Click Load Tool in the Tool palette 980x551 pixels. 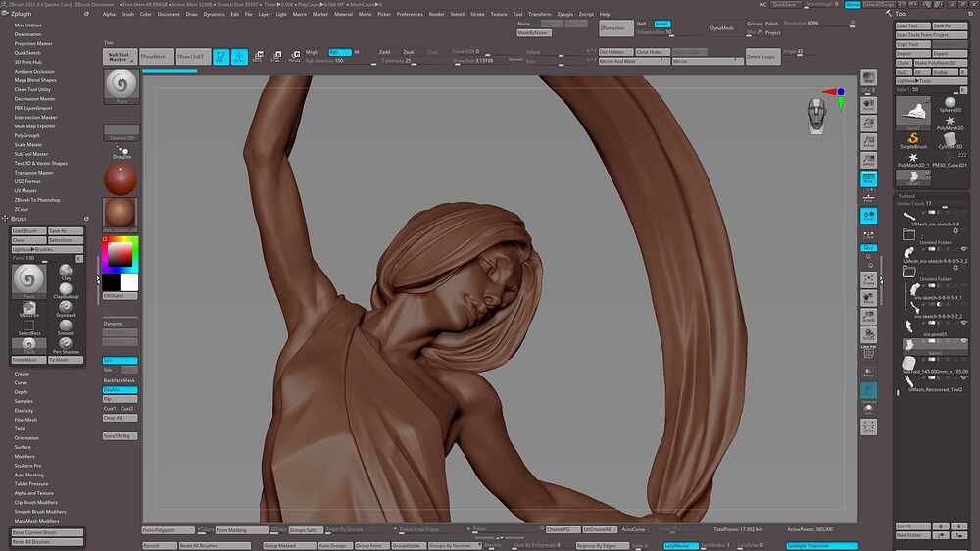(x=913, y=26)
